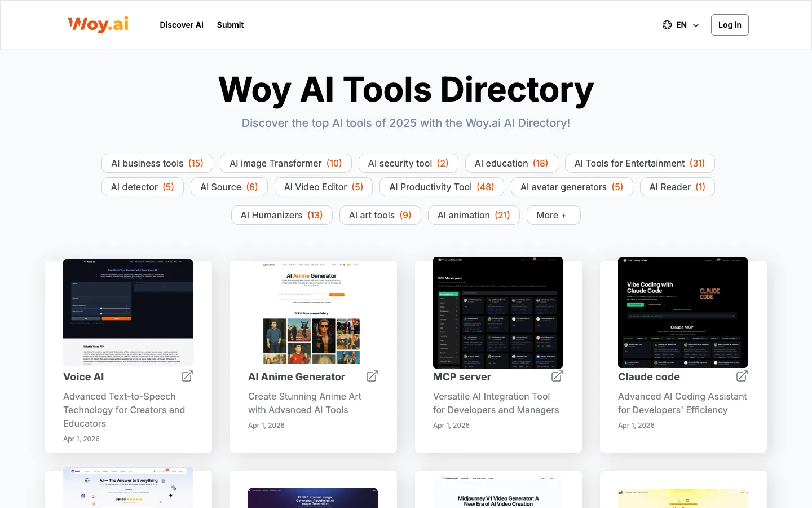Screen dimensions: 812x508
Task: Open Midjourney V1 Video Generator thumbnail
Action: 498,491
